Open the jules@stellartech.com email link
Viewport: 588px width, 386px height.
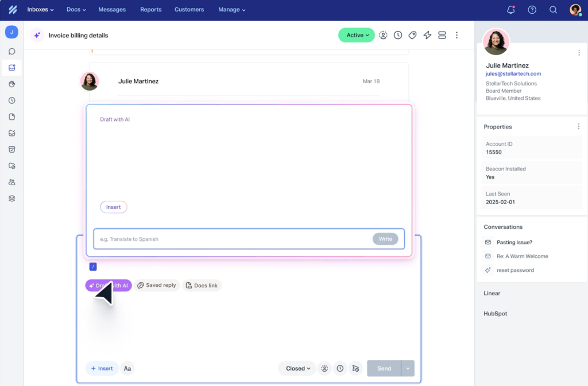click(x=513, y=73)
